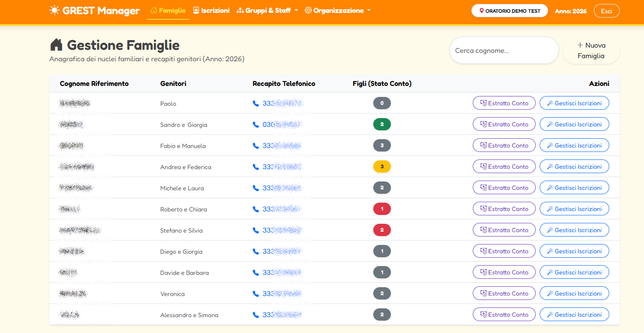This screenshot has height=333, width=644.
Task: Open Estratto Conto for Sandro e Giorgia
Action: point(504,124)
